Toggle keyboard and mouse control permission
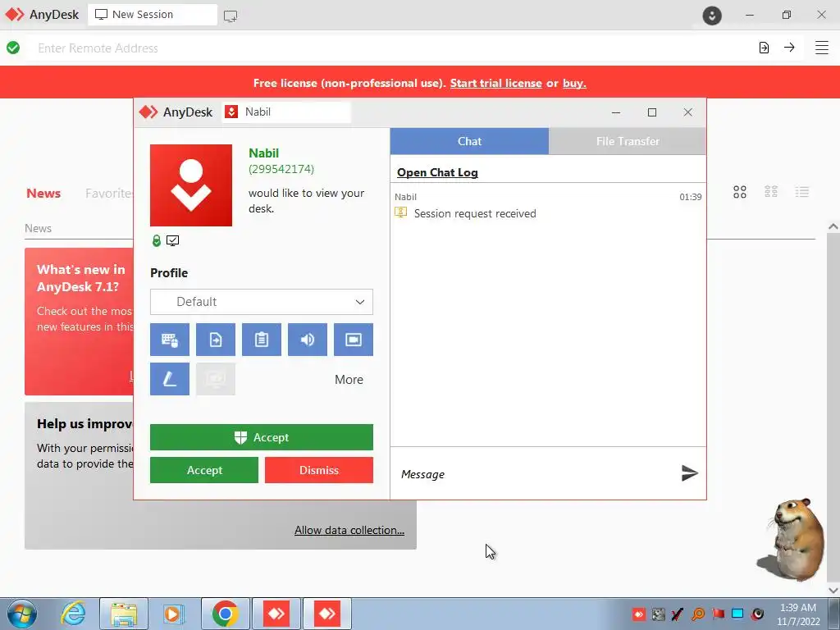 click(x=169, y=340)
